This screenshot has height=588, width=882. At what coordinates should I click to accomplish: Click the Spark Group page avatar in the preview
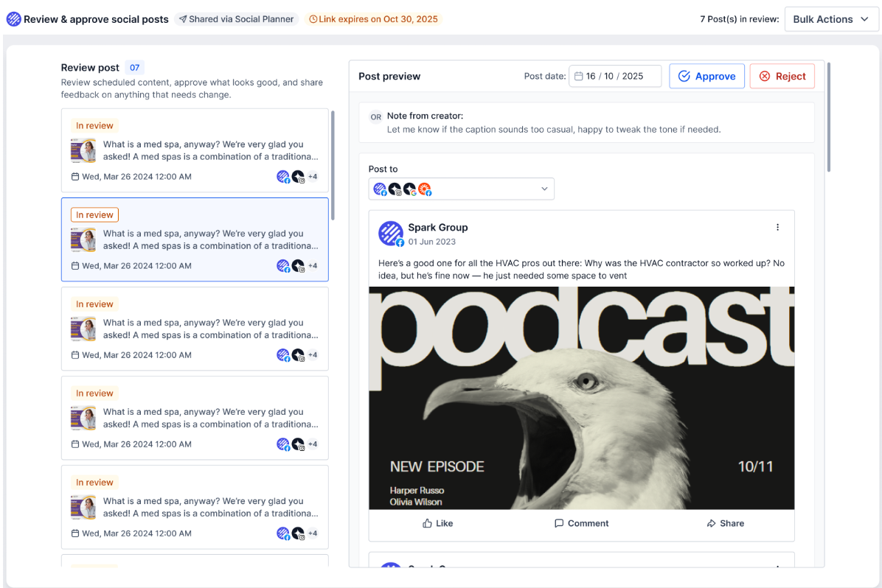pos(391,234)
